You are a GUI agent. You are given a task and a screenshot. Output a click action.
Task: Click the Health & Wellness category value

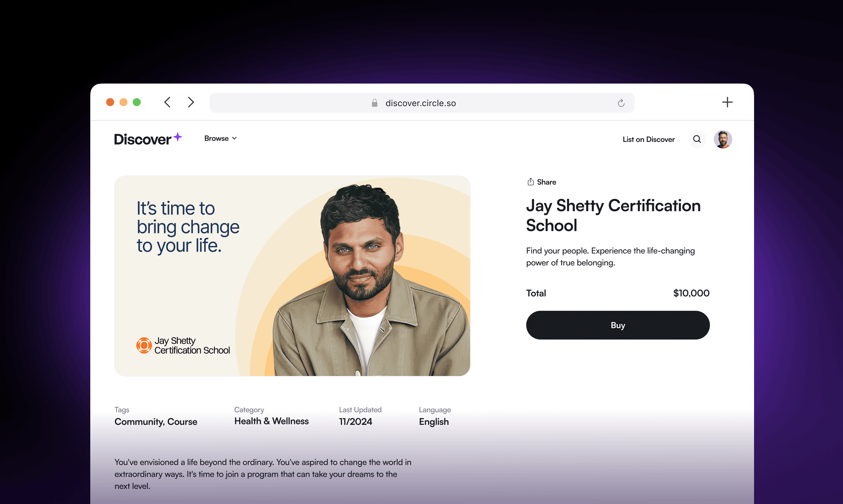pos(271,421)
